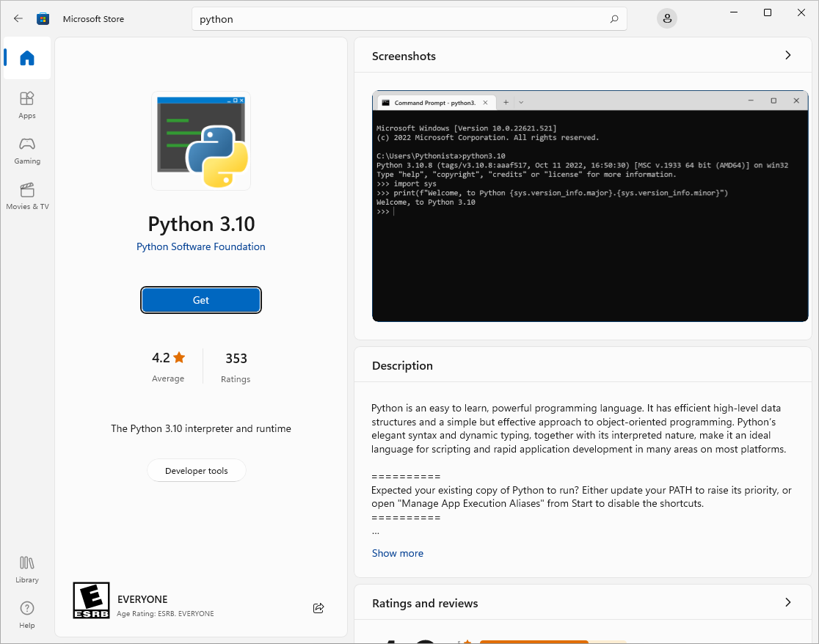Screen dimensions: 819x644
Task: Open Python Software Foundation publisher link
Action: click(201, 246)
